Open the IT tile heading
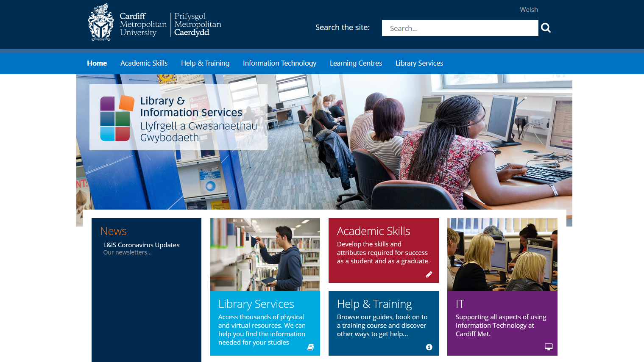Viewport: 644px width, 362px height. 460,304
